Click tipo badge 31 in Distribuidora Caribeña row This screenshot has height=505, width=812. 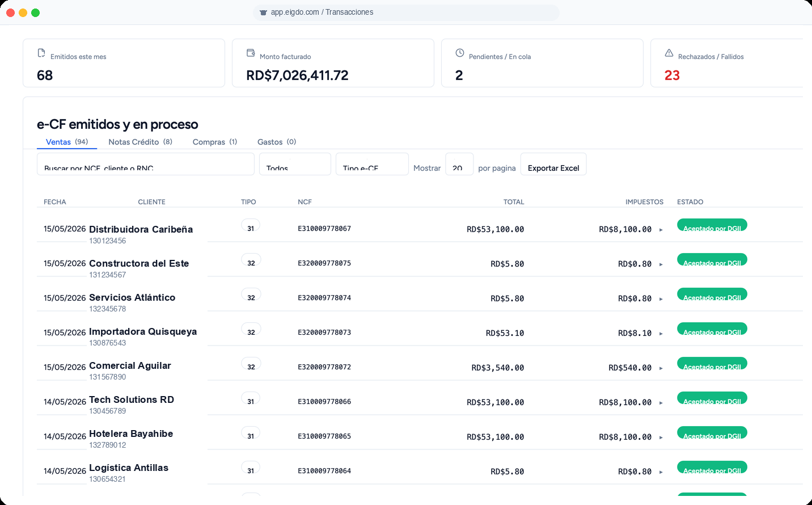click(251, 225)
